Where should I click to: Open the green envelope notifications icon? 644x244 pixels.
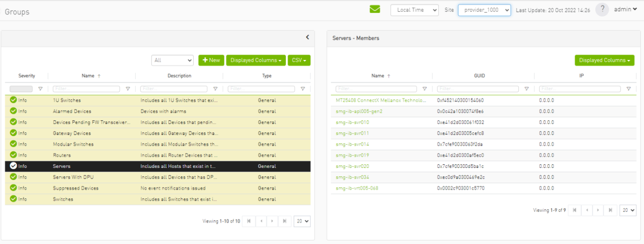coord(375,9)
